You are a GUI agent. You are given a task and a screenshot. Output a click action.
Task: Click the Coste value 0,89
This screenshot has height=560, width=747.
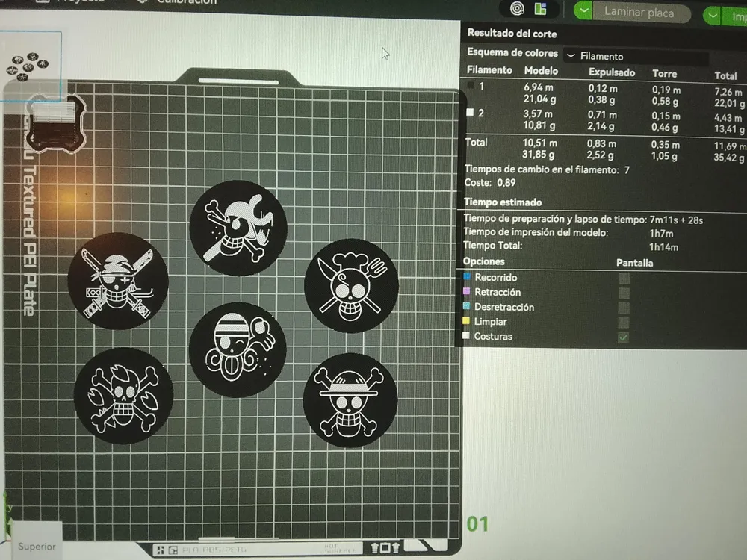(x=506, y=183)
